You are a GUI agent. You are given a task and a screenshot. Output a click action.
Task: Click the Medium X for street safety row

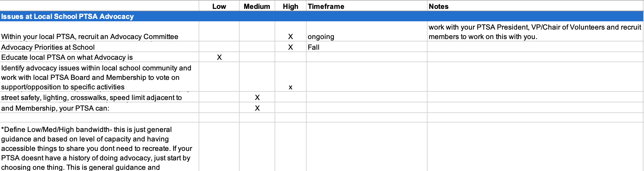pos(257,97)
